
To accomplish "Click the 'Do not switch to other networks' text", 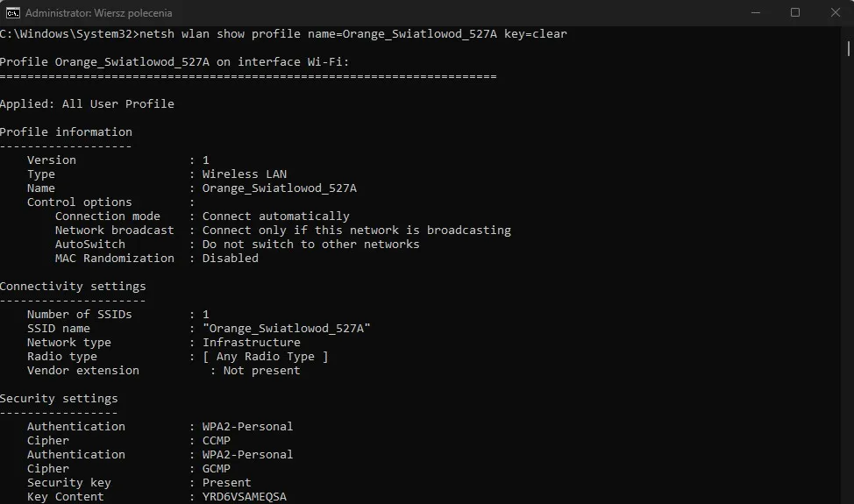I will (x=310, y=245).
